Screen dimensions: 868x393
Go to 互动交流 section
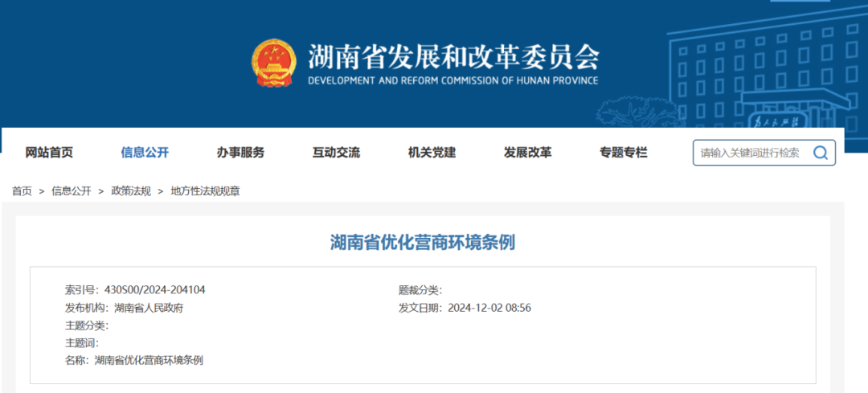tap(336, 153)
